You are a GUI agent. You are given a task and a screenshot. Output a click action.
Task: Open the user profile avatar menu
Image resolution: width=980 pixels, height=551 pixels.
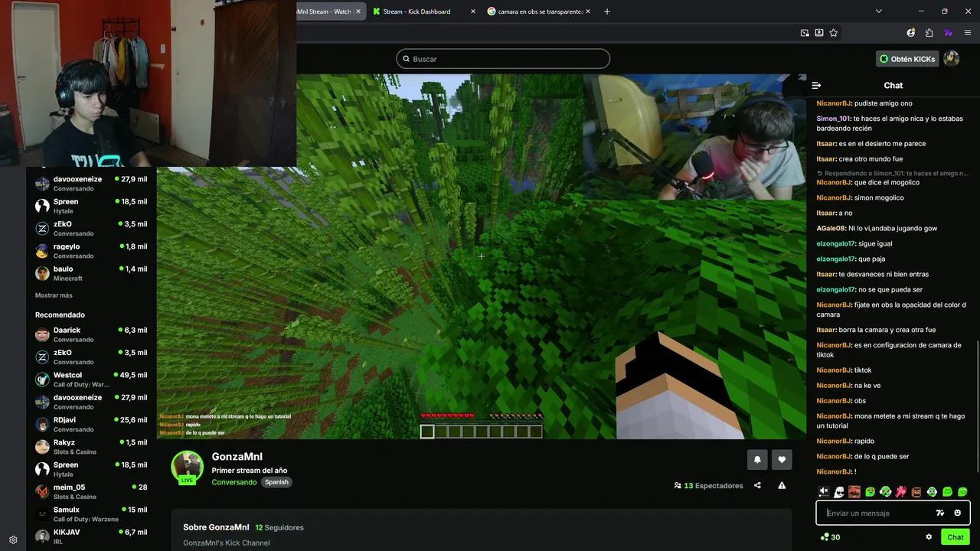(x=951, y=59)
